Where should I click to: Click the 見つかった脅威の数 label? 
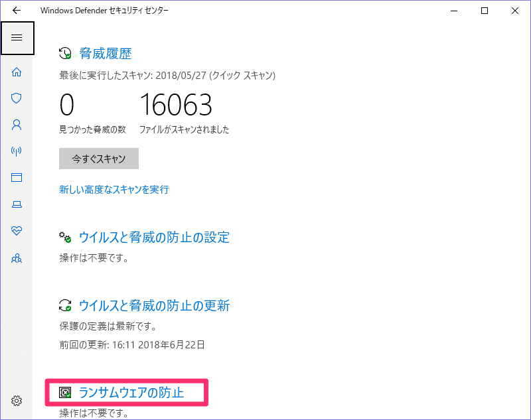[x=93, y=129]
